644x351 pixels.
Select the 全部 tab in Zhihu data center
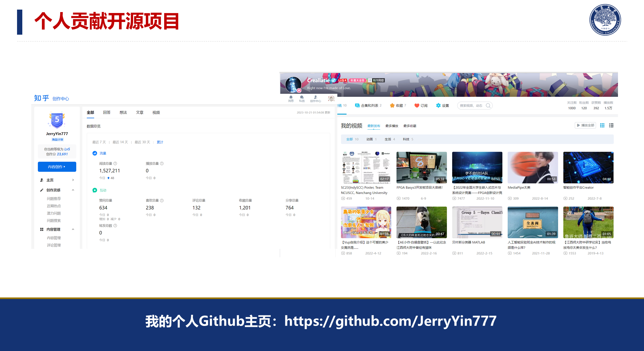[90, 112]
